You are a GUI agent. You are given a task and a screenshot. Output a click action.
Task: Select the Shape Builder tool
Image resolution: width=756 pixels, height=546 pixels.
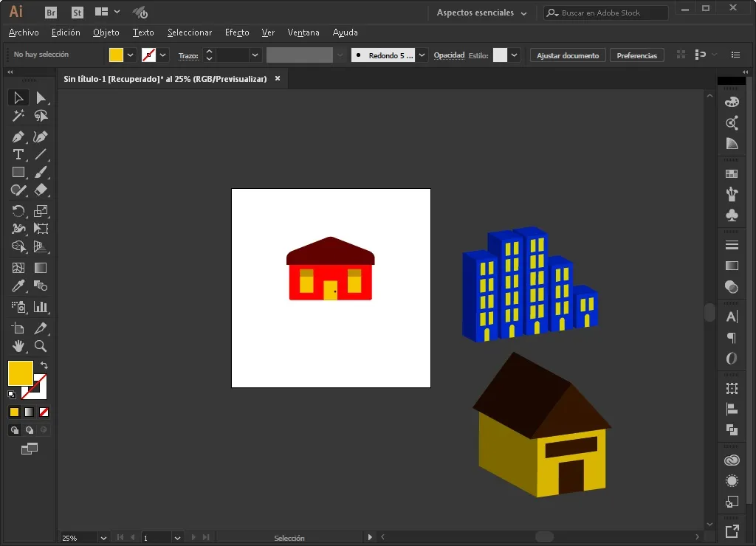(x=18, y=246)
